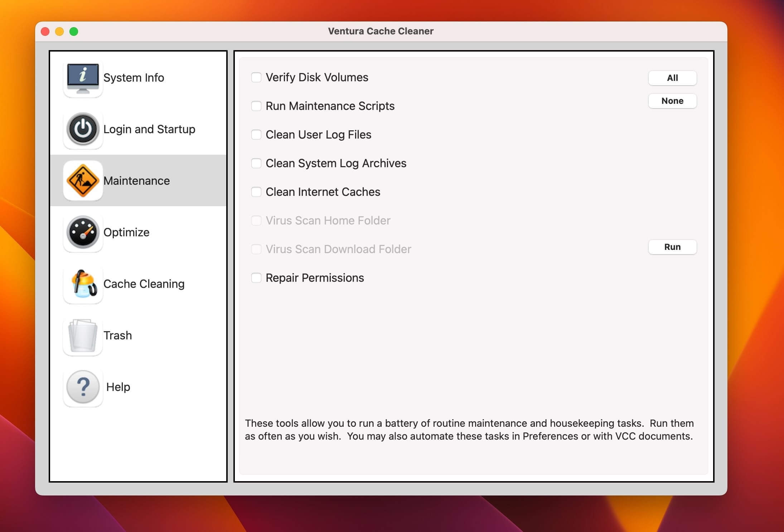Check the Virus Scan Home Folder box
784x532 pixels.
click(x=256, y=221)
